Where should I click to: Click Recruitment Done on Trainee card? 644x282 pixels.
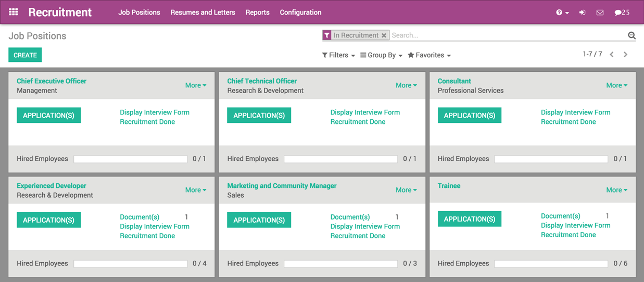click(568, 235)
